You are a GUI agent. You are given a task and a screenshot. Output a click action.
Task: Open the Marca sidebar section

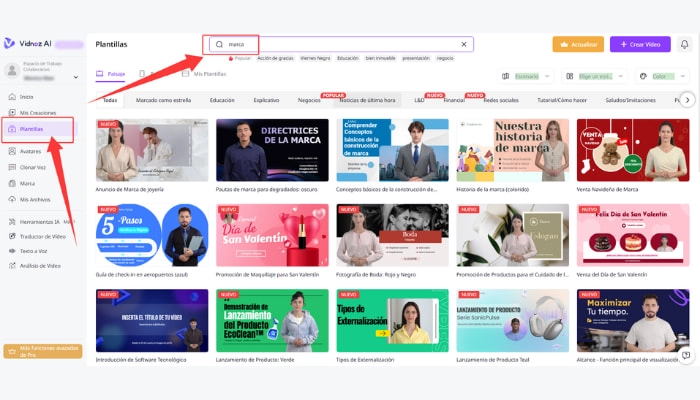pyautogui.click(x=27, y=183)
